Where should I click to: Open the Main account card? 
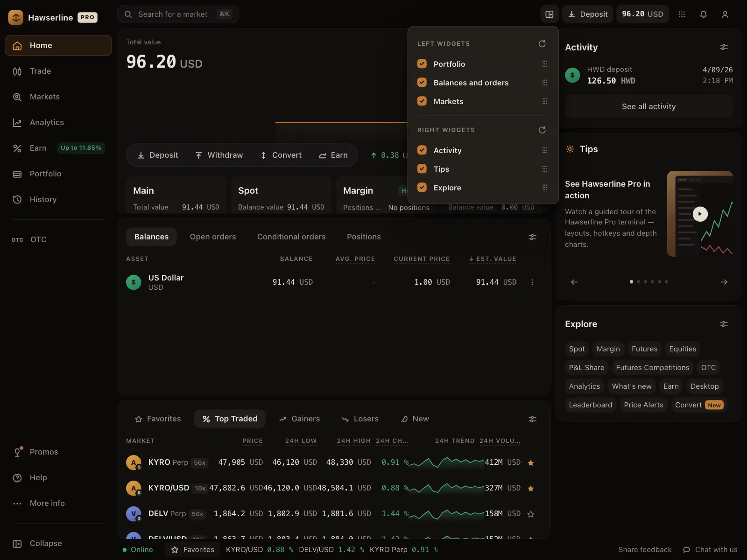click(176, 195)
